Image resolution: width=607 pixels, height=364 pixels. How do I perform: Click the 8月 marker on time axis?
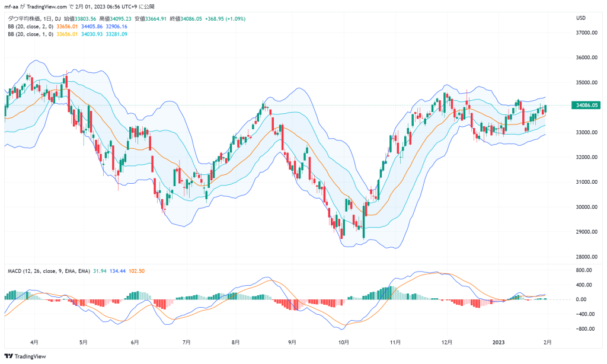pos(235,342)
